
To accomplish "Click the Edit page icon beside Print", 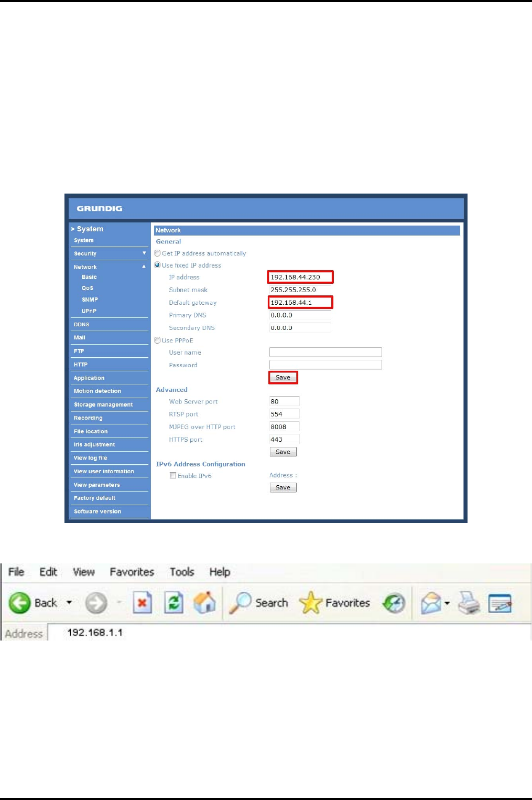I will (x=500, y=603).
